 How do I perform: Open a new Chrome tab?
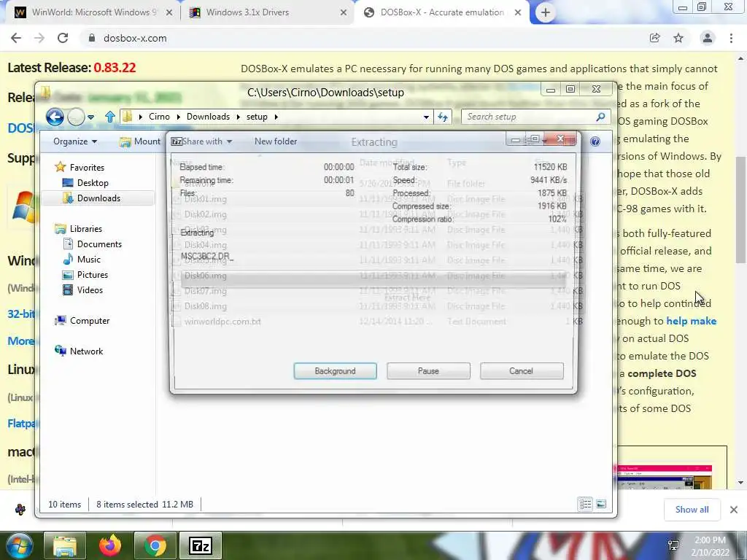pos(546,12)
